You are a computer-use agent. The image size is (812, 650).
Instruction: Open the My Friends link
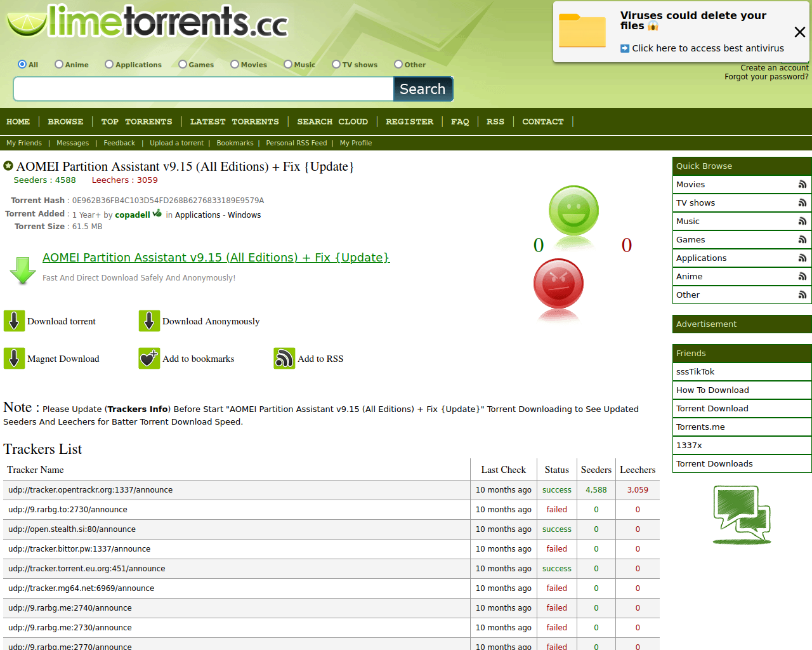click(x=24, y=143)
